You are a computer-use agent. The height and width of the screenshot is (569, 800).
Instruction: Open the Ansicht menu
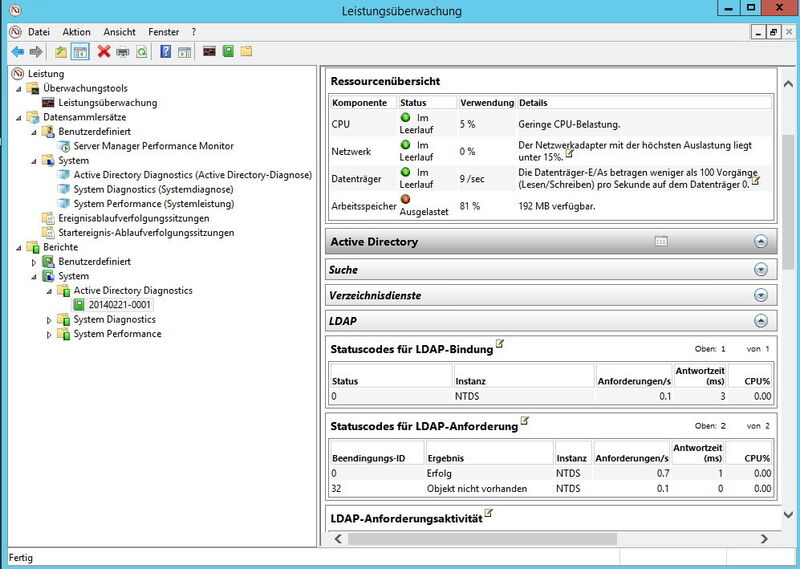(x=119, y=32)
